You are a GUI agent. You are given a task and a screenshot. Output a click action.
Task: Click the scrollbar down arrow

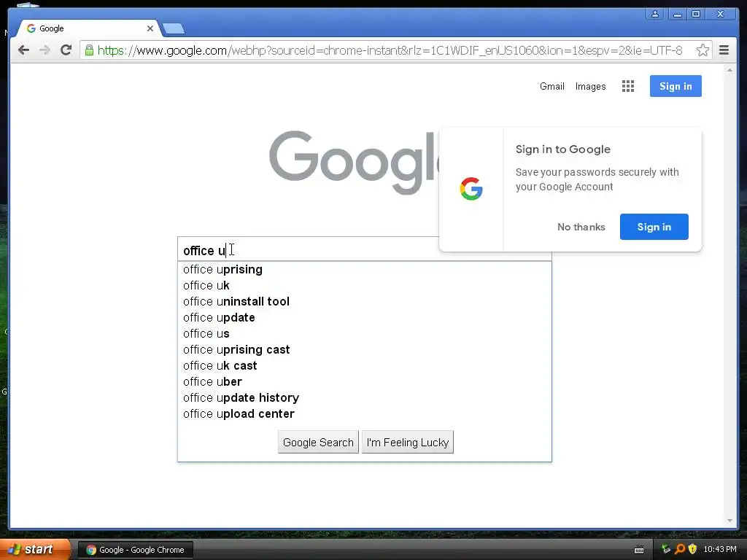point(729,521)
